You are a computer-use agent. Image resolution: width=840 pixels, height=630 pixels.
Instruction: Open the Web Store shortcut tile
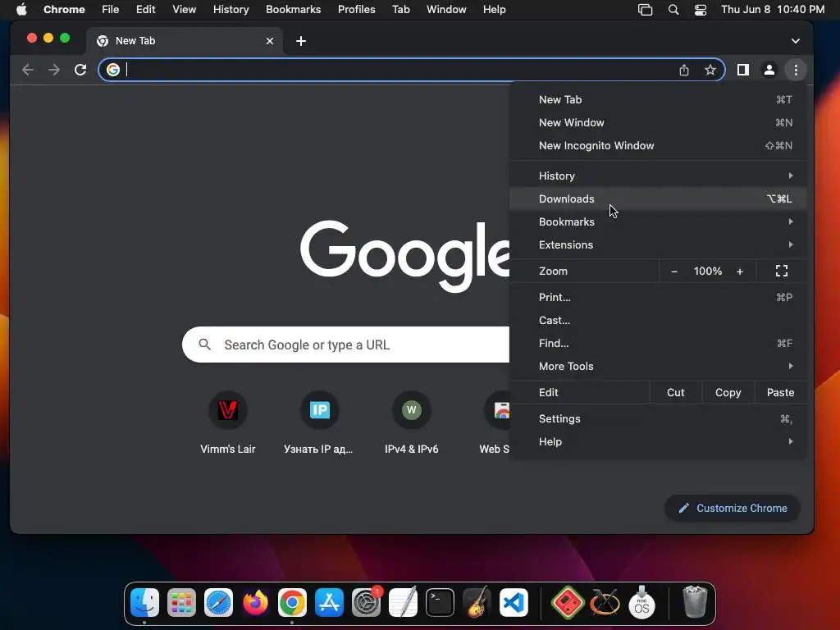coord(496,423)
